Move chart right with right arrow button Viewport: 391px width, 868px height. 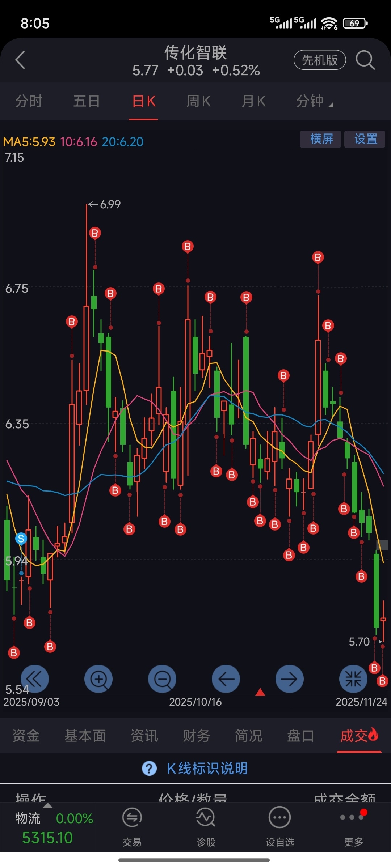click(290, 679)
